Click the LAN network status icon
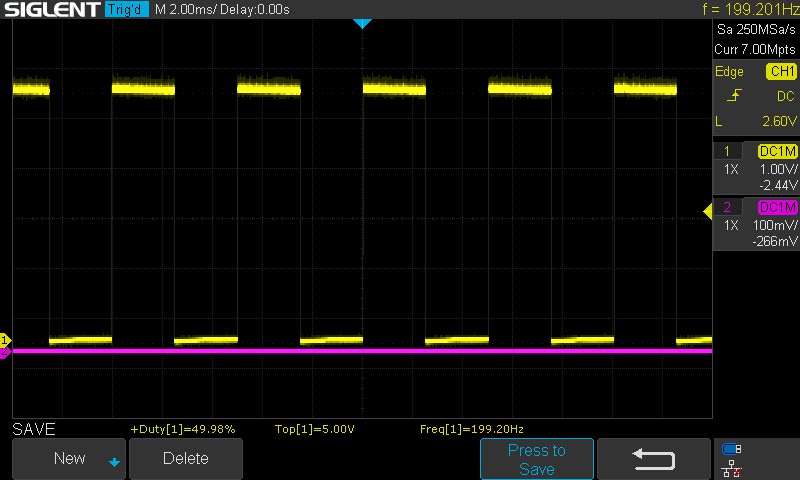Viewport: 800px width, 480px height. click(731, 468)
